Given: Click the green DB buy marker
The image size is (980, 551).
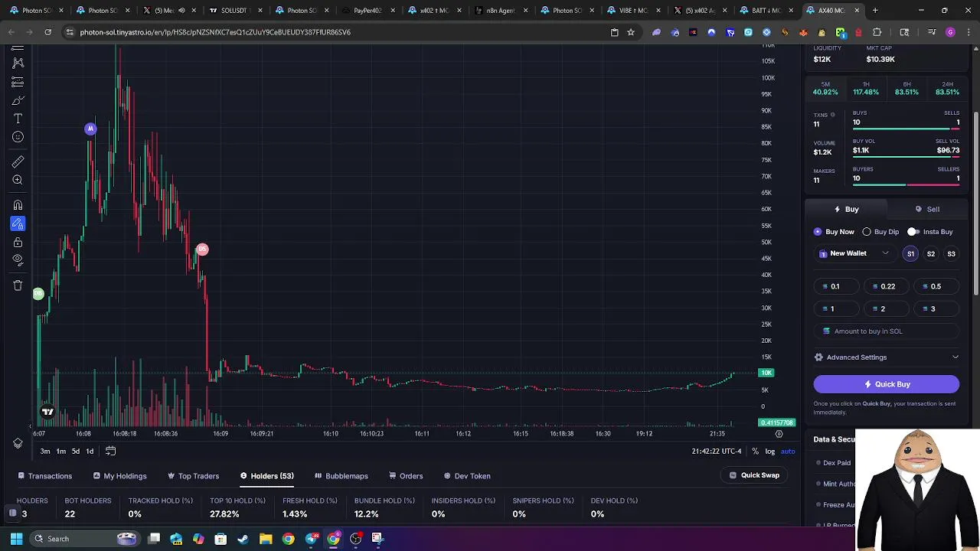Looking at the screenshot, I should click(x=38, y=294).
